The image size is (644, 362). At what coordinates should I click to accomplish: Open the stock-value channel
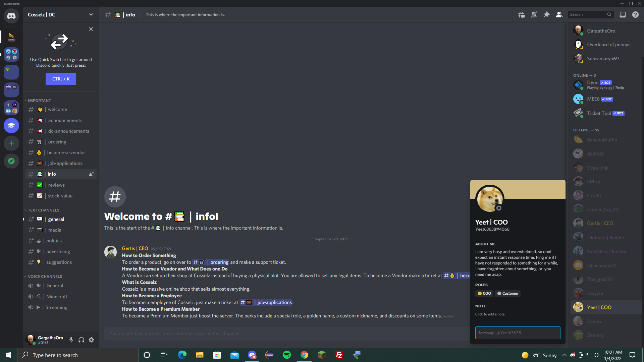click(61, 196)
